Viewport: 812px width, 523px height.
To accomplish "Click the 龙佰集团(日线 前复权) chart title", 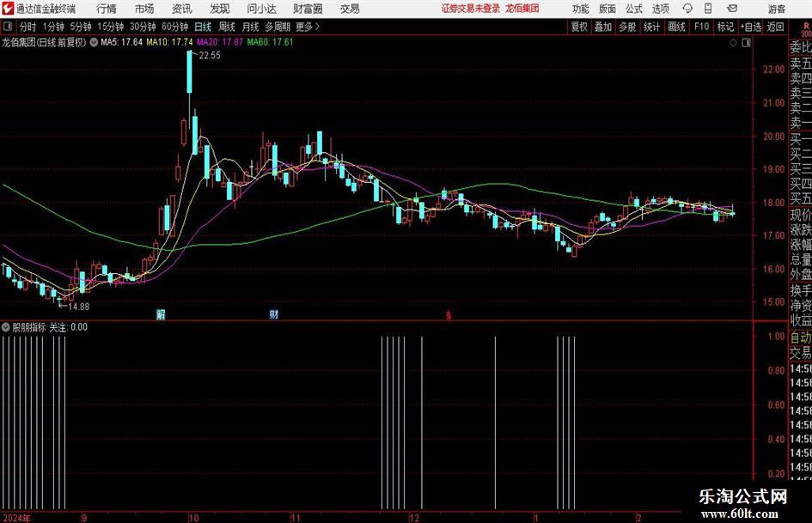I will point(44,42).
